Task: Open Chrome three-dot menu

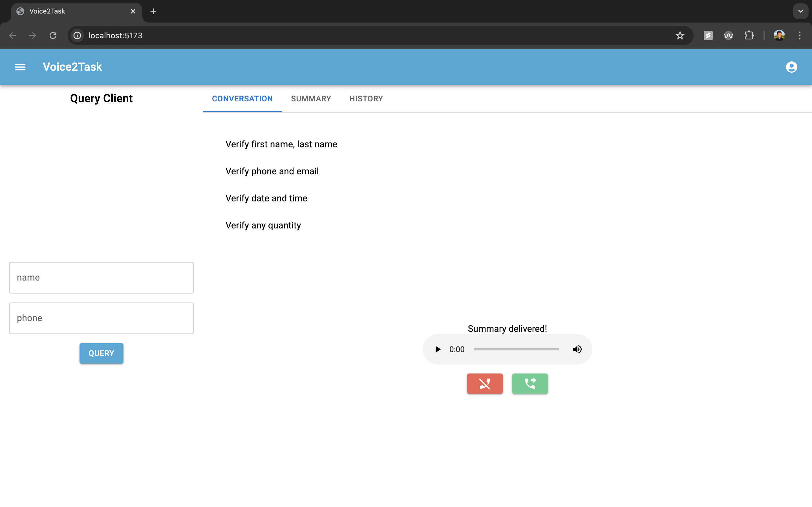Action: point(800,35)
